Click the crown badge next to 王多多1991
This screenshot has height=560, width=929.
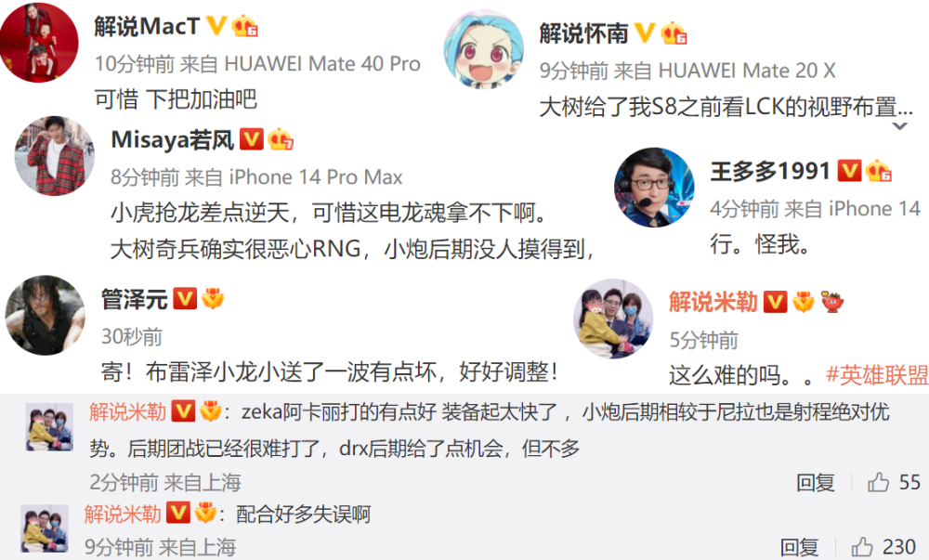tap(879, 171)
